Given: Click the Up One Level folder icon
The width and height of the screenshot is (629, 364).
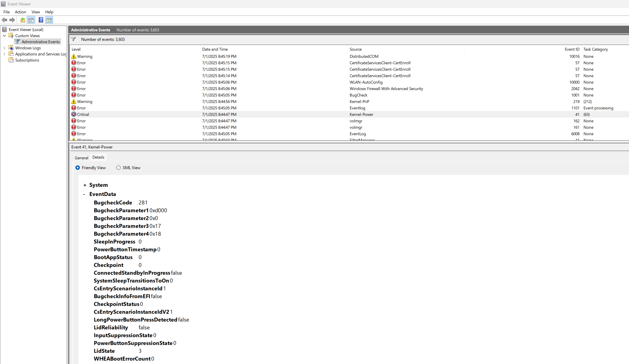Looking at the screenshot, I should pos(23,20).
